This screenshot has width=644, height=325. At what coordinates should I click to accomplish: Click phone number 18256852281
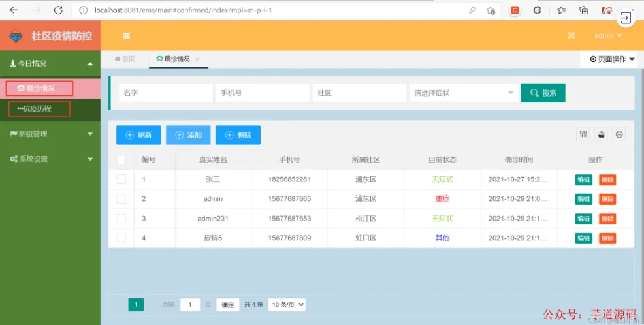tap(289, 179)
